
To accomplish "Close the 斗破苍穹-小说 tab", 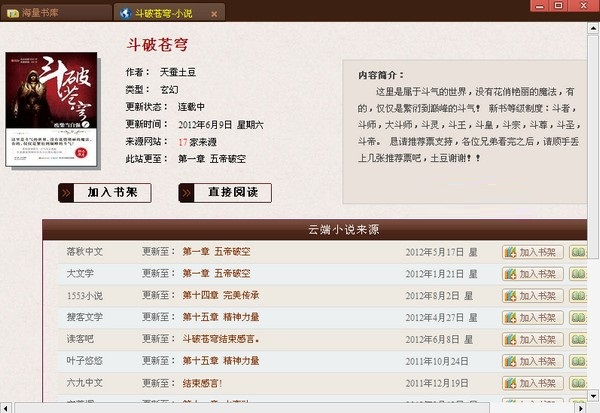I will point(214,14).
